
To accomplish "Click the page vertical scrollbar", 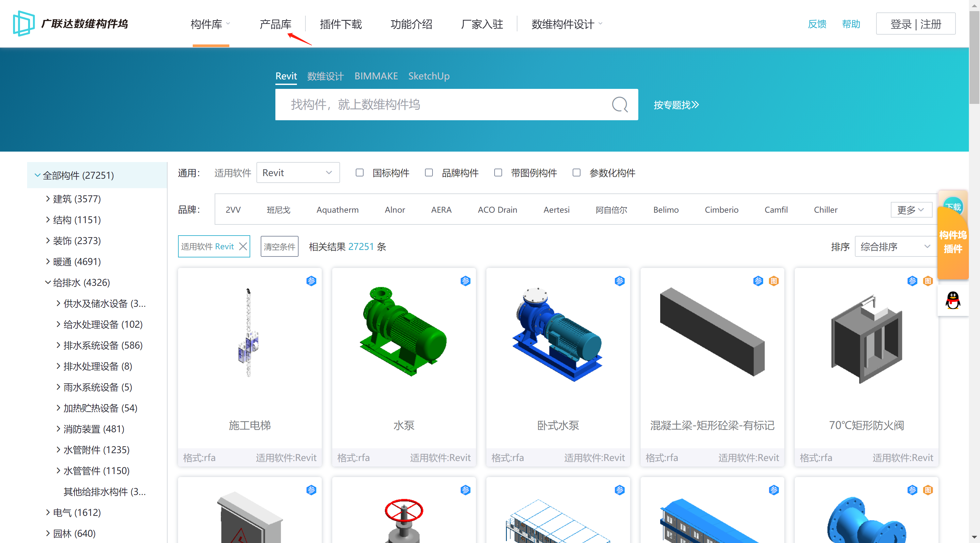I will point(974,57).
